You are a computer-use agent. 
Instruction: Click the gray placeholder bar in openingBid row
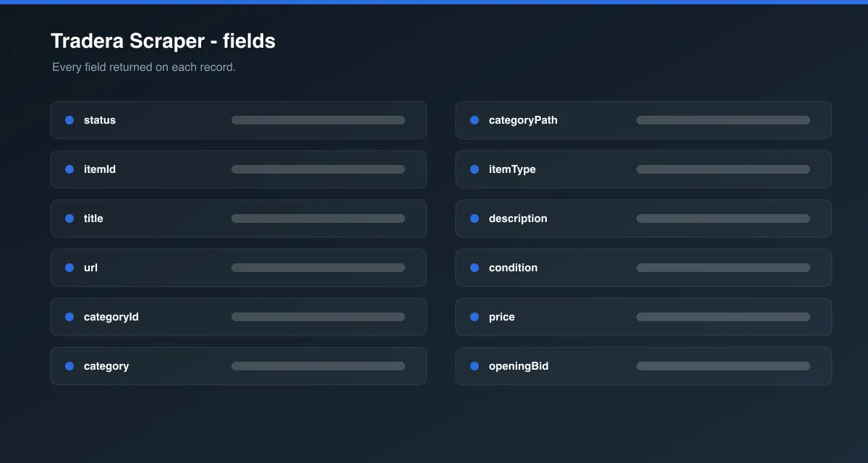723,366
